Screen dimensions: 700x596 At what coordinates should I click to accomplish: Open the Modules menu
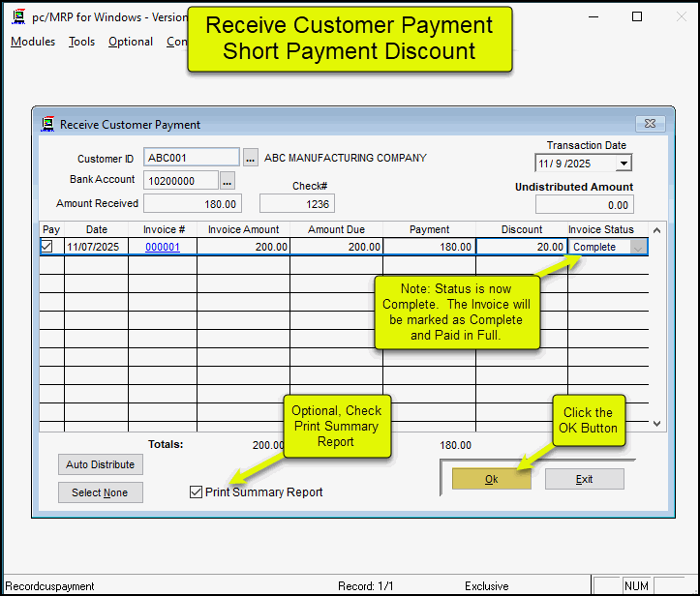33,42
